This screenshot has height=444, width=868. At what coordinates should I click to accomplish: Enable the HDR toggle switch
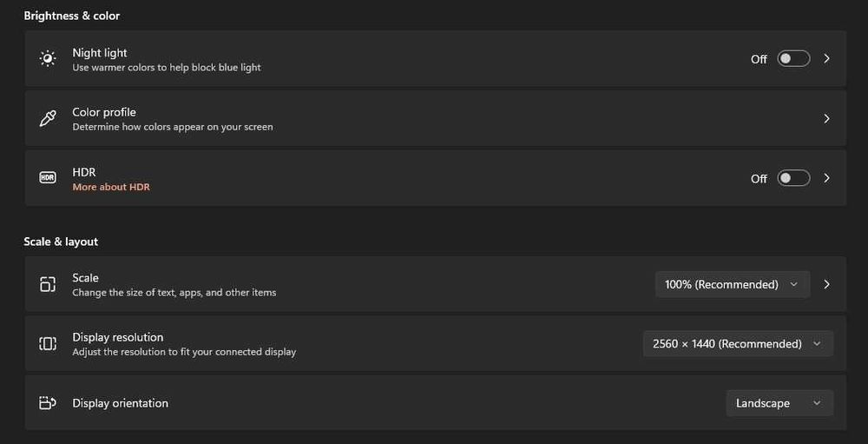tap(793, 178)
